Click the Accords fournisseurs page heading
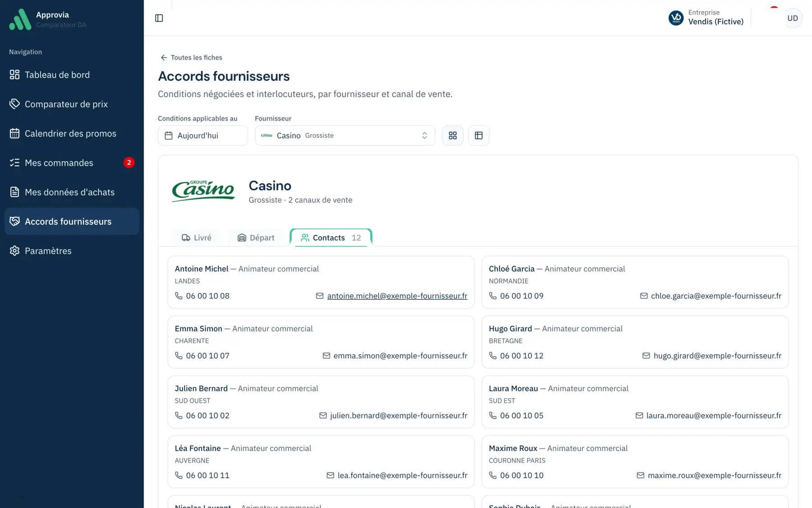The width and height of the screenshot is (812, 508). pos(224,76)
